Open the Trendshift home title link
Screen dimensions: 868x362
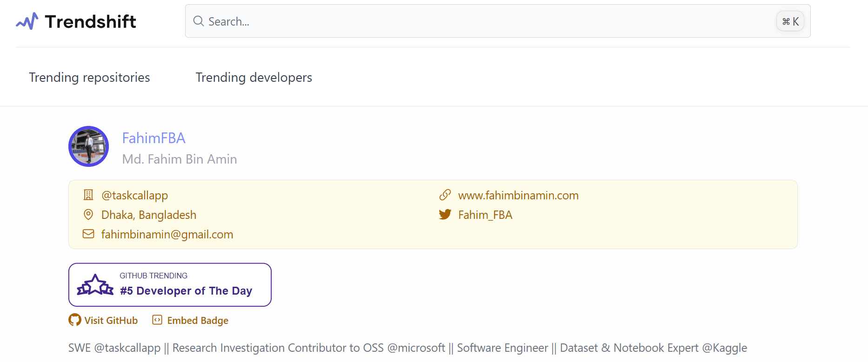pos(90,21)
